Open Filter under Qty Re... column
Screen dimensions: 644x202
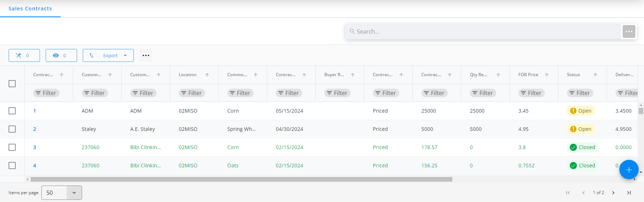pos(483,93)
